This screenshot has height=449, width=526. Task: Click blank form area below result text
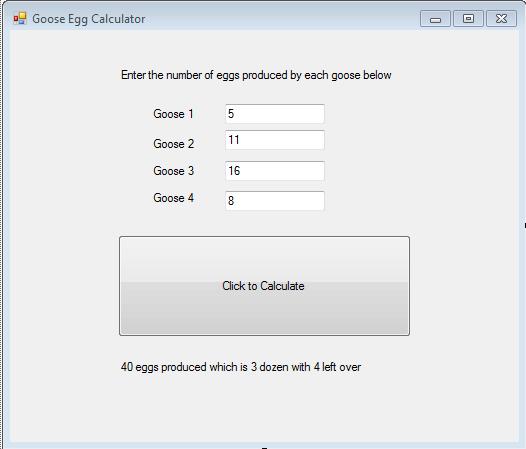pos(264,408)
